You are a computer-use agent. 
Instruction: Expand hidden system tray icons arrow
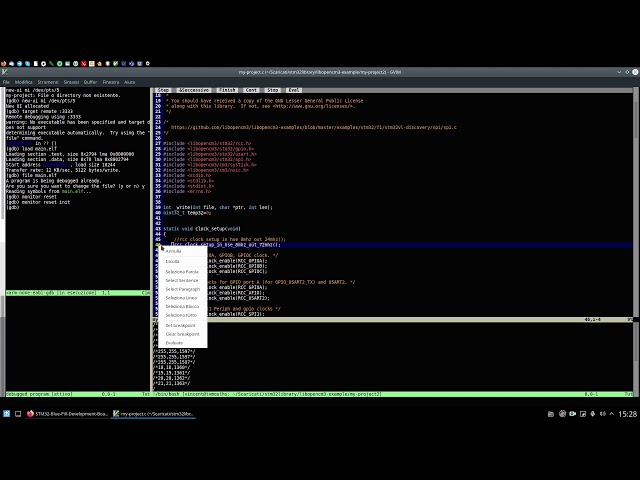pyautogui.click(x=612, y=414)
